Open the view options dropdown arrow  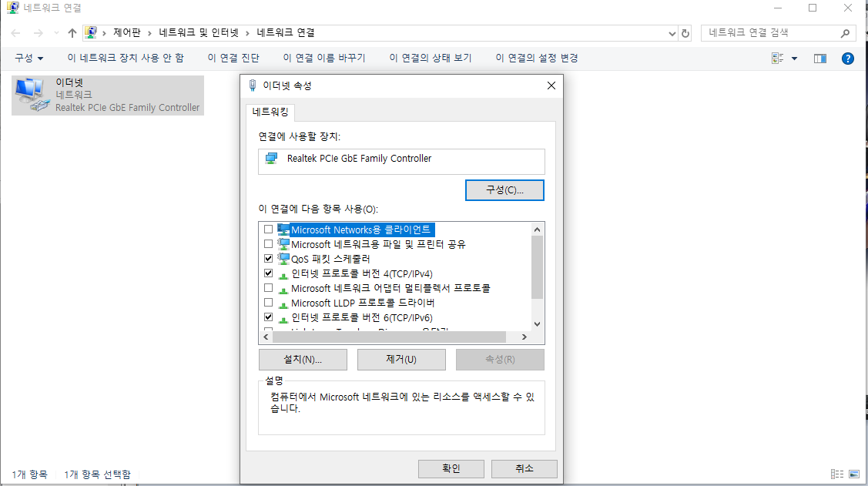pyautogui.click(x=794, y=58)
